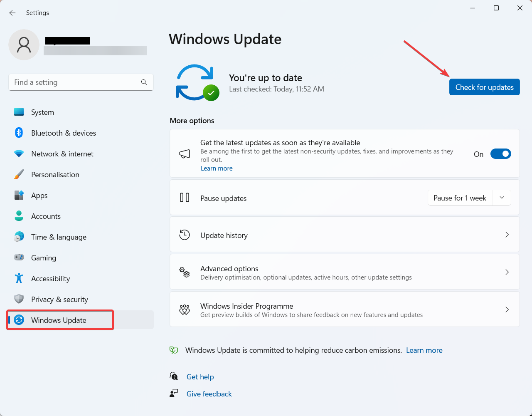
Task: Click the Update history clock icon
Action: (x=185, y=235)
